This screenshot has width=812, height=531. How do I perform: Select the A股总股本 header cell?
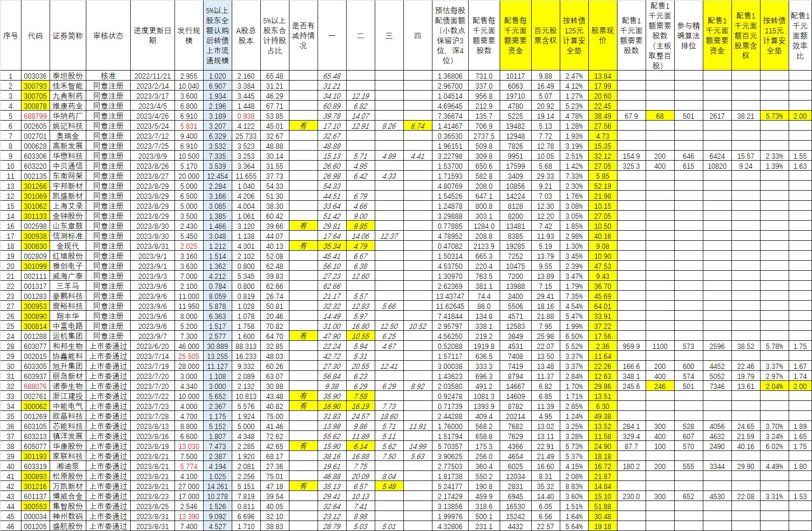coord(246,36)
